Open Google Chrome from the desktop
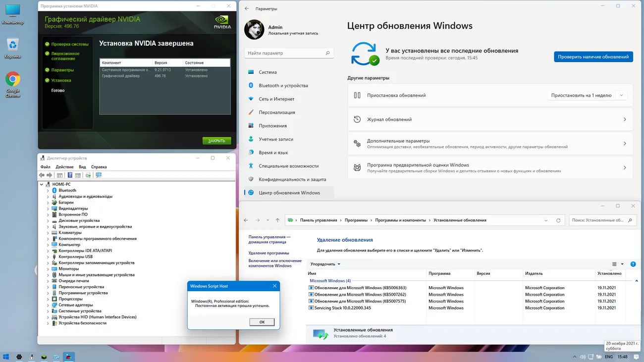 pyautogui.click(x=13, y=85)
